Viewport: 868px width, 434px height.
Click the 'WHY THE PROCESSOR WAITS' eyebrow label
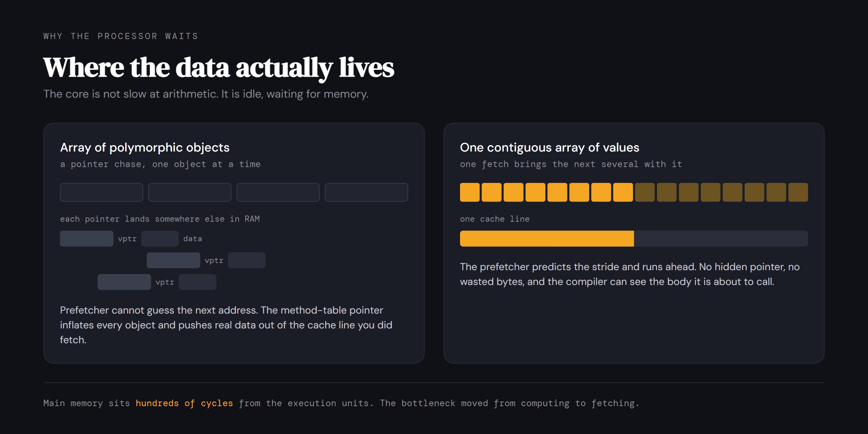121,36
